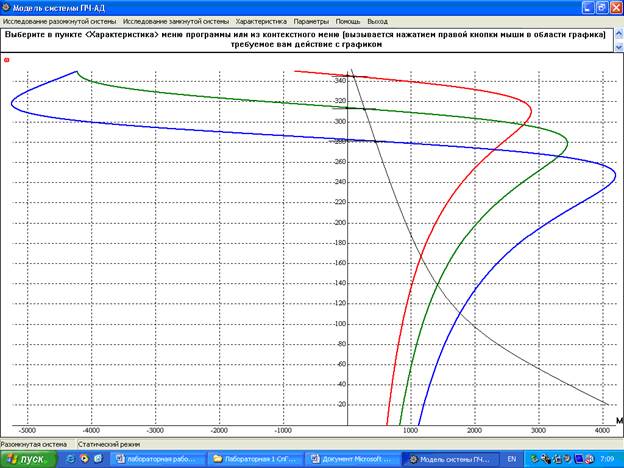This screenshot has height=468, width=624.
Task: Click the x-axis label '4000'
Action: pyautogui.click(x=602, y=431)
